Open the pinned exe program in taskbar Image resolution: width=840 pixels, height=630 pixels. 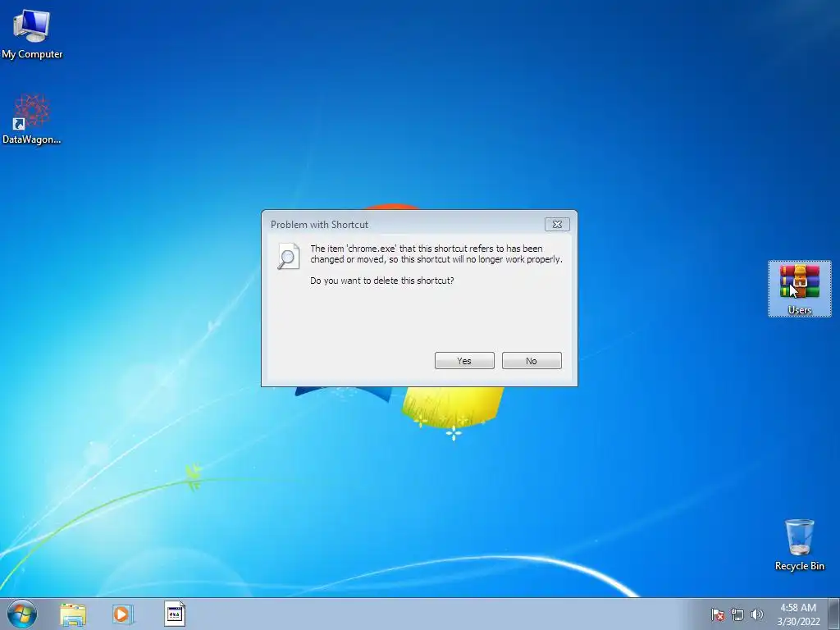click(174, 614)
